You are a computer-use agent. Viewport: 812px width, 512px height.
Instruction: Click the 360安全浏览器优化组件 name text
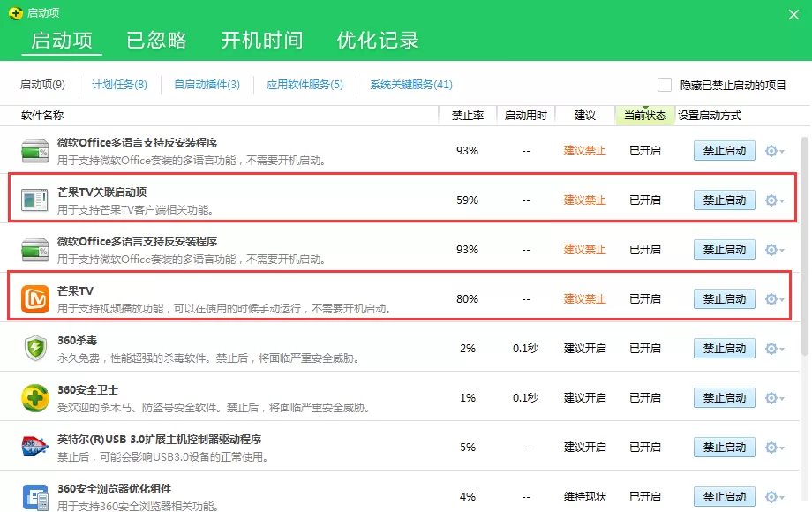[114, 489]
